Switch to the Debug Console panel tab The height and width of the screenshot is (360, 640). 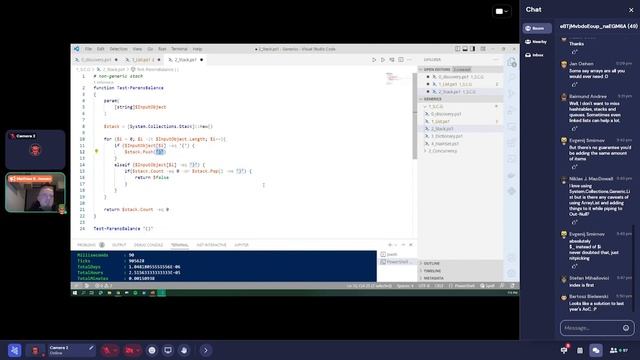(149, 245)
